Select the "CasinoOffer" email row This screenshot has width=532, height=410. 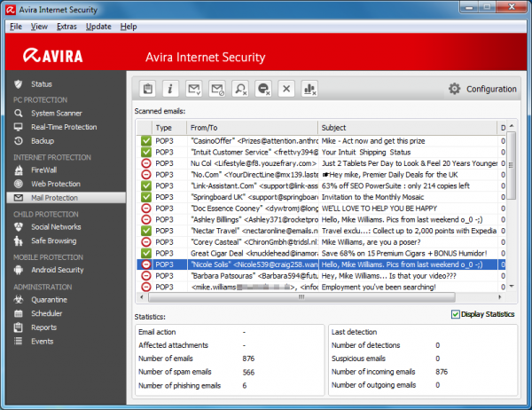[x=322, y=141]
